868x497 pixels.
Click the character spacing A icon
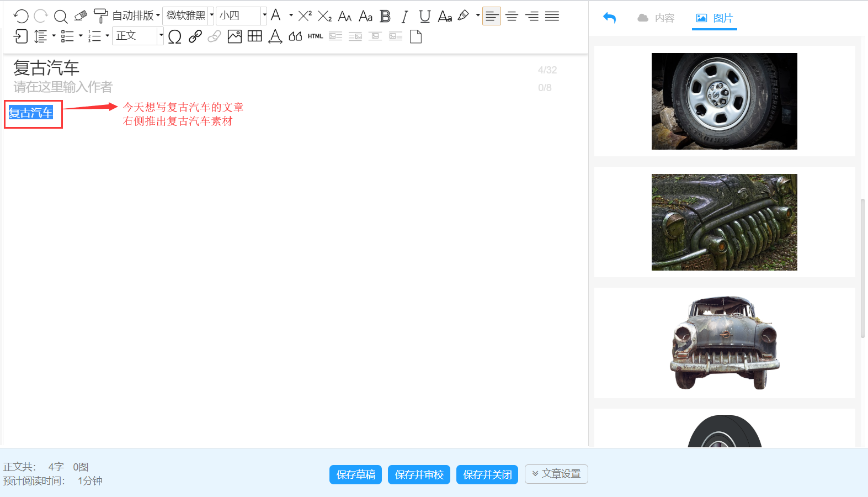click(x=275, y=36)
